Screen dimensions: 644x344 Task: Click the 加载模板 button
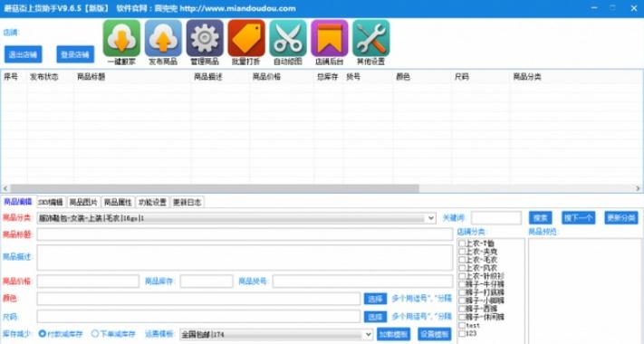tap(393, 334)
